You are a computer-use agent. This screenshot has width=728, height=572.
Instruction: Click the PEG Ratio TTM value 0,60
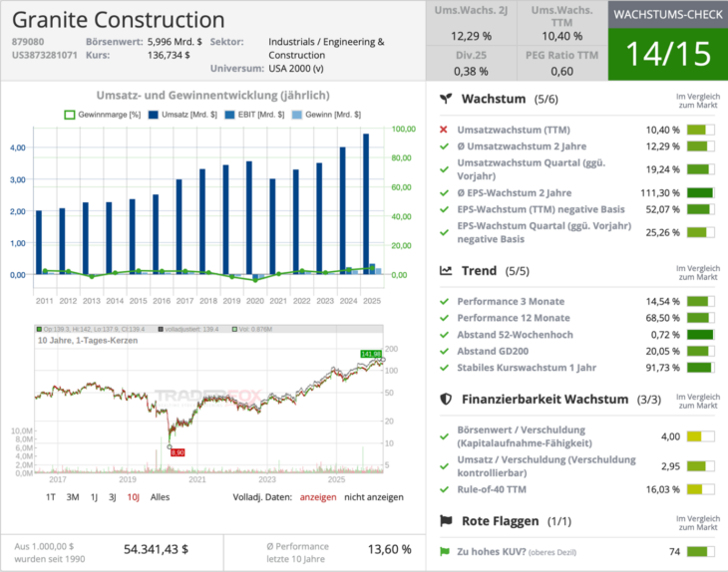point(561,72)
